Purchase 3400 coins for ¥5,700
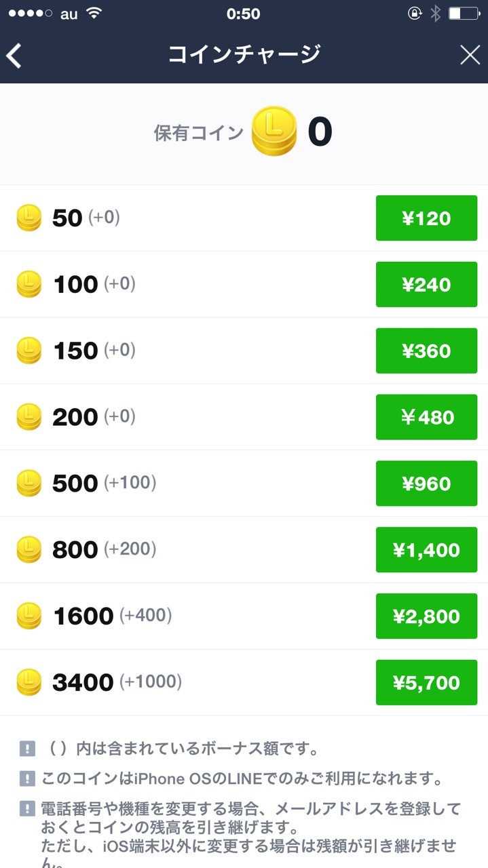This screenshot has height=868, width=488. click(x=426, y=683)
